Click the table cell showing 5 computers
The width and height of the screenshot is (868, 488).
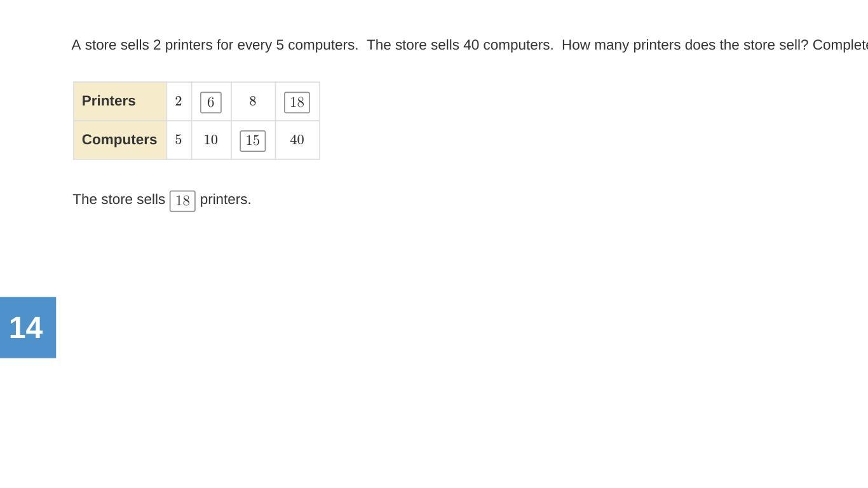point(179,140)
